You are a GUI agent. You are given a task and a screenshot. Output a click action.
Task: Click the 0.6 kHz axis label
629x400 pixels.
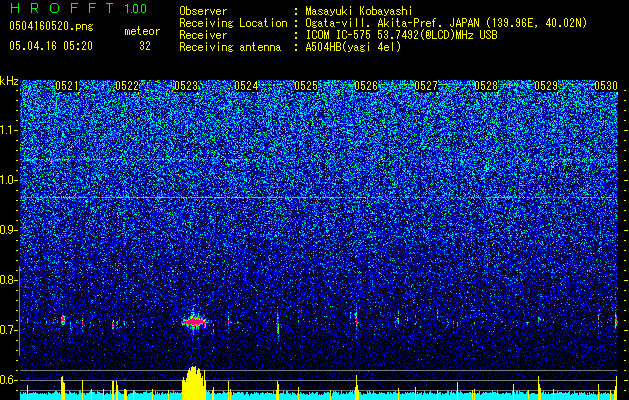click(8, 380)
